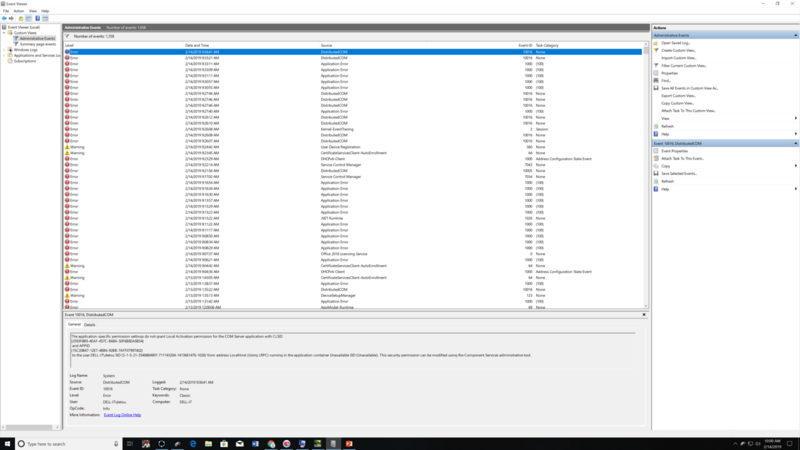The width and height of the screenshot is (800, 450).
Task: Open Saved Log from Actions pane
Action: click(676, 43)
